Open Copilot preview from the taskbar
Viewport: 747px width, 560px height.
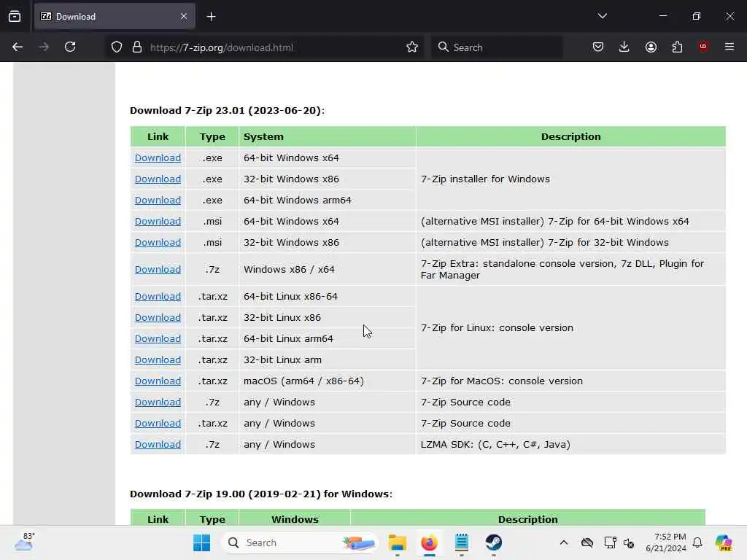click(724, 542)
